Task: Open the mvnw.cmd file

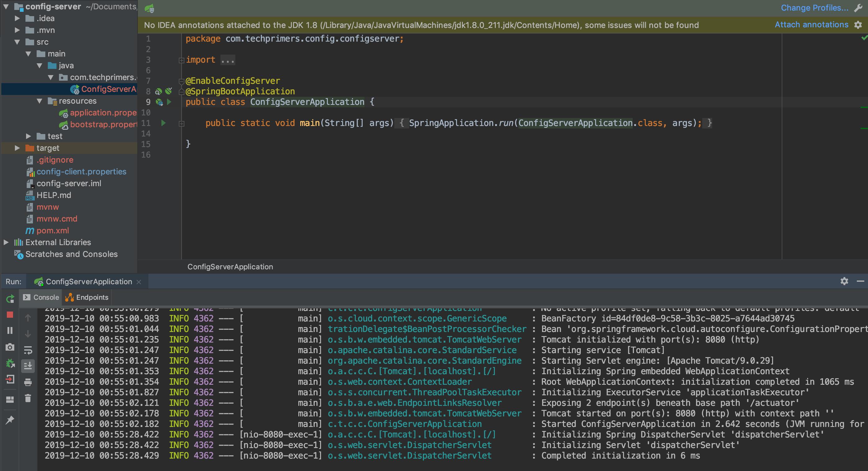Action: tap(52, 218)
